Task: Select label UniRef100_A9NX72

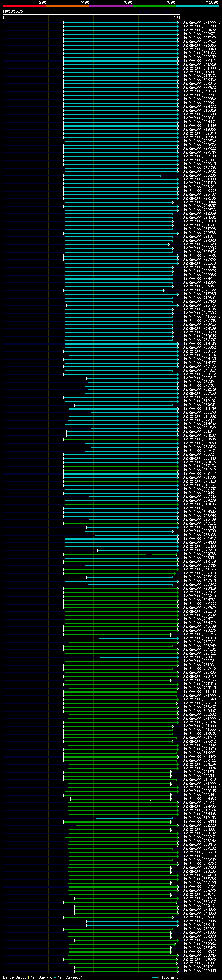Action: pos(199,106)
